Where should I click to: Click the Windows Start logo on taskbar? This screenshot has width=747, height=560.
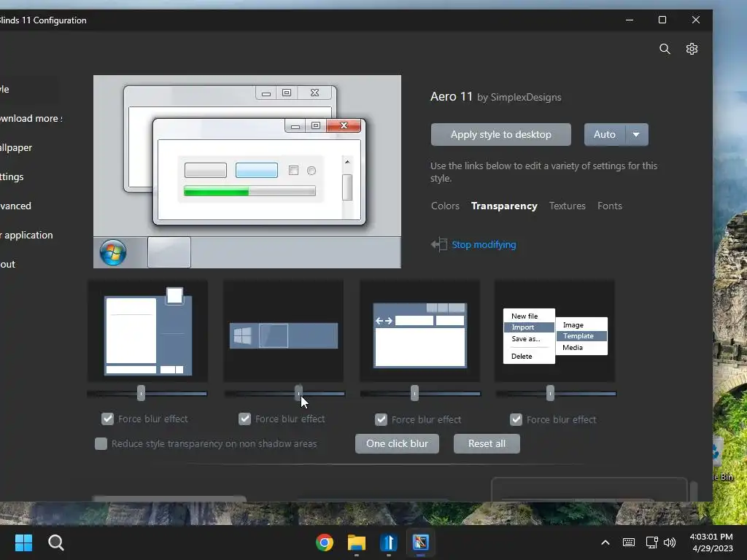click(x=23, y=542)
